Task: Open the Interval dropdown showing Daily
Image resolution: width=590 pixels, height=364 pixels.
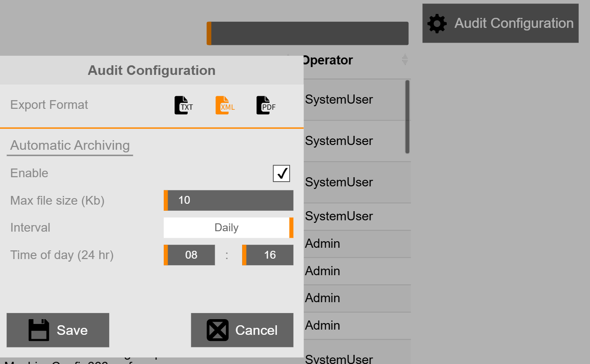Action: click(228, 228)
